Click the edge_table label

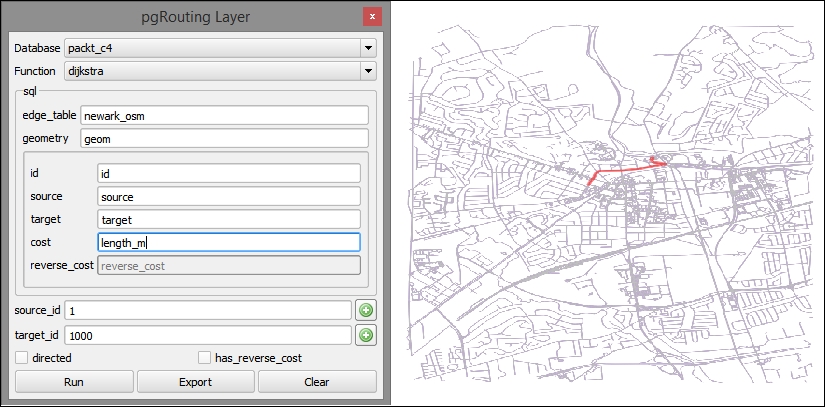49,115
